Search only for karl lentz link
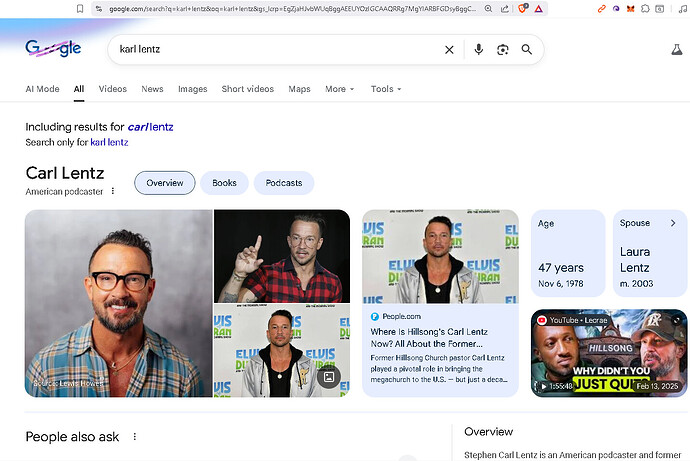The image size is (690, 461). 109,142
